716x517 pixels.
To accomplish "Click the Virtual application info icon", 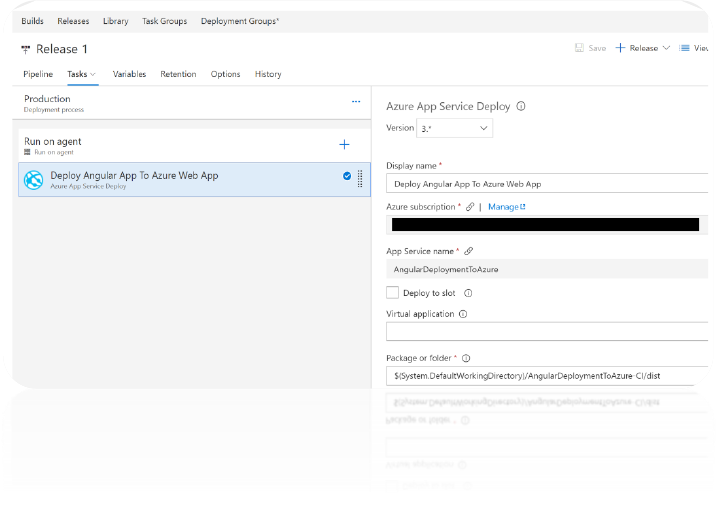I will click(x=463, y=314).
